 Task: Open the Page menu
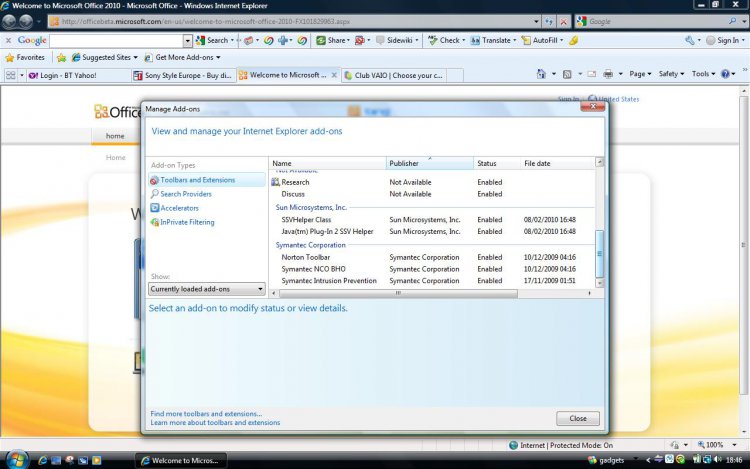640,74
